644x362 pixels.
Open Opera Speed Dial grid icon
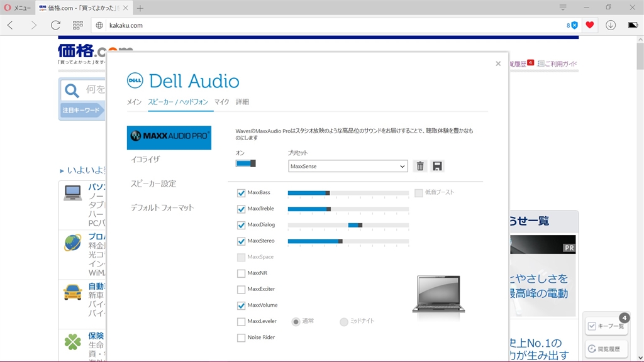(77, 25)
